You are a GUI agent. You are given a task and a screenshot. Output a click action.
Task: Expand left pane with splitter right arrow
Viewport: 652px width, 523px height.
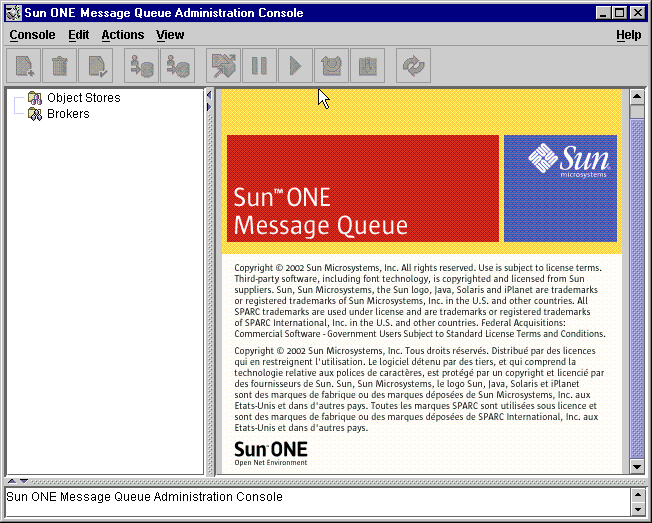[209, 107]
